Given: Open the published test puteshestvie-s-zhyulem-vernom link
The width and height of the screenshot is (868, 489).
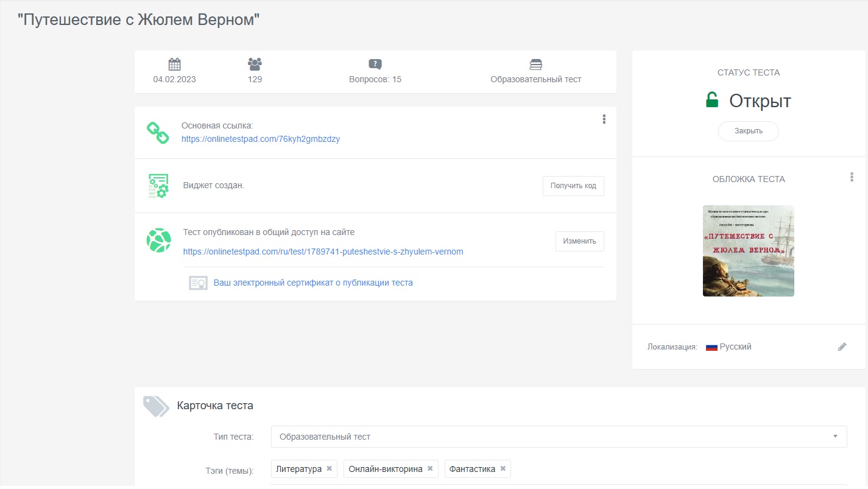Looking at the screenshot, I should 323,252.
